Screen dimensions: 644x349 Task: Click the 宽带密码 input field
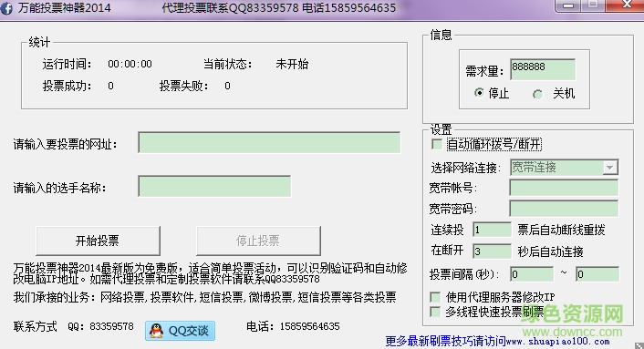click(x=564, y=209)
